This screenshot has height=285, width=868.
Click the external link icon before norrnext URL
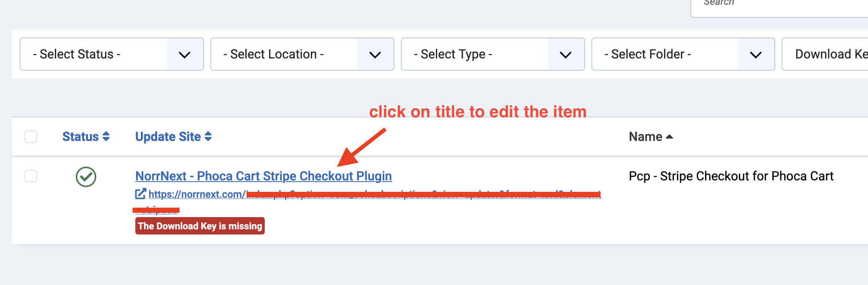tap(140, 194)
